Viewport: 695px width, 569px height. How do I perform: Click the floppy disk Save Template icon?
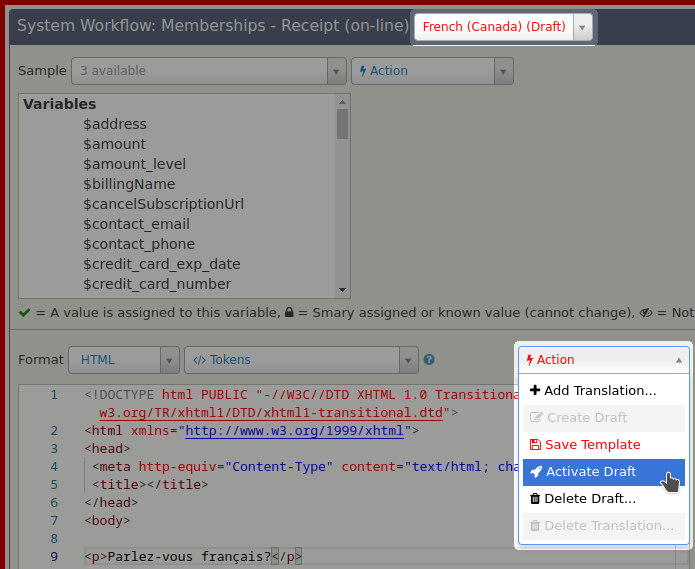pyautogui.click(x=535, y=445)
